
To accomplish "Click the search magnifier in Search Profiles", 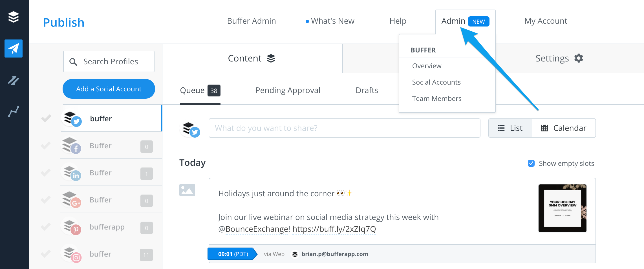I will [74, 61].
